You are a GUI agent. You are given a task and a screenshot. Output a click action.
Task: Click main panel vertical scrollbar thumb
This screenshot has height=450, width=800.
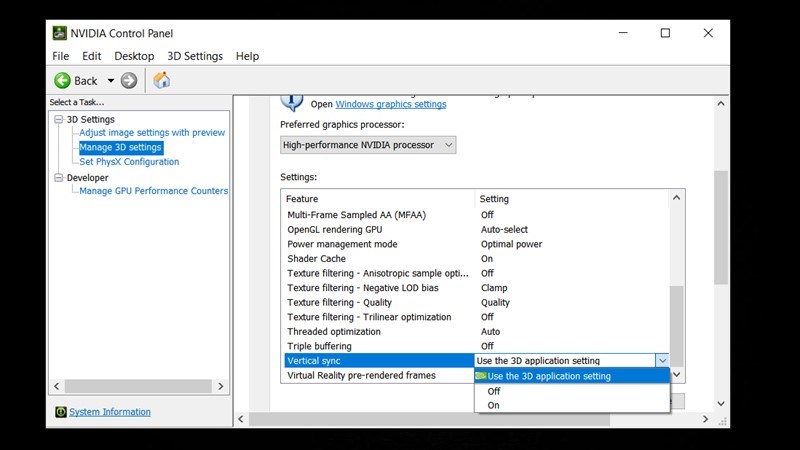tap(721, 228)
